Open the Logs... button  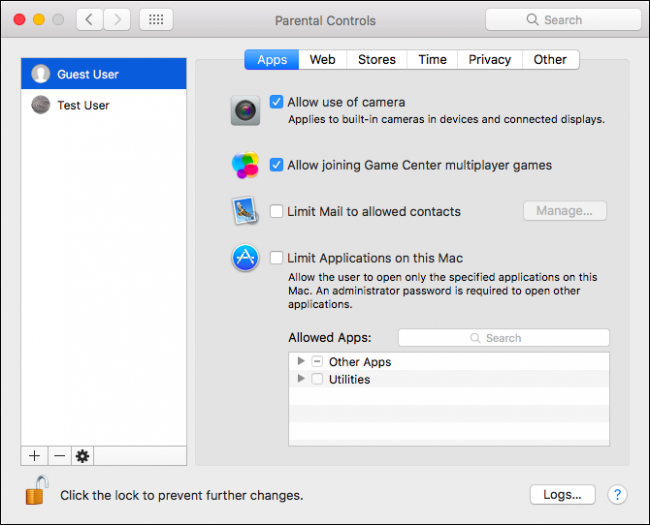pyautogui.click(x=563, y=494)
